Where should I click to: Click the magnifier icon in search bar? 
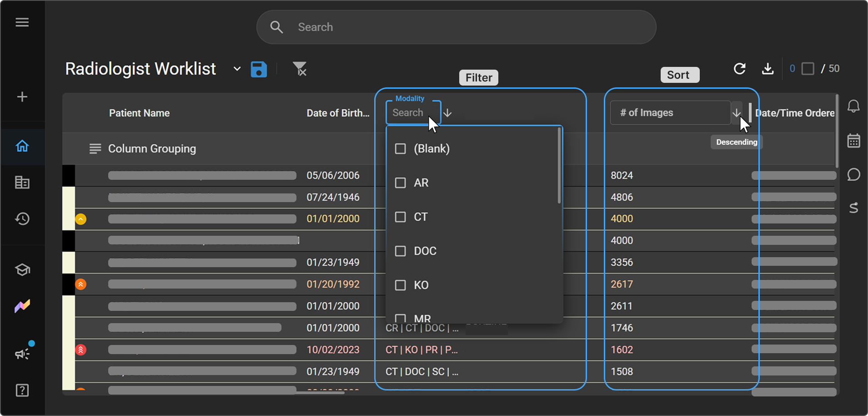276,27
